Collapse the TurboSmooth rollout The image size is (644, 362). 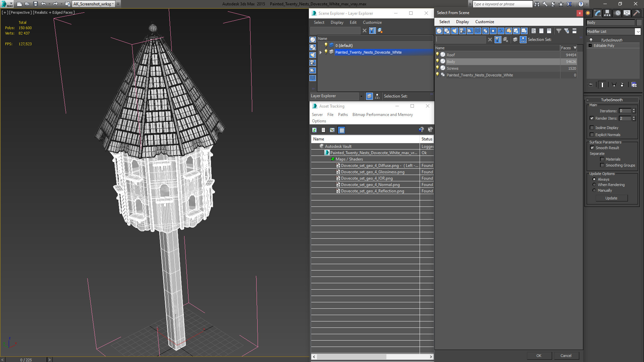tap(588, 100)
